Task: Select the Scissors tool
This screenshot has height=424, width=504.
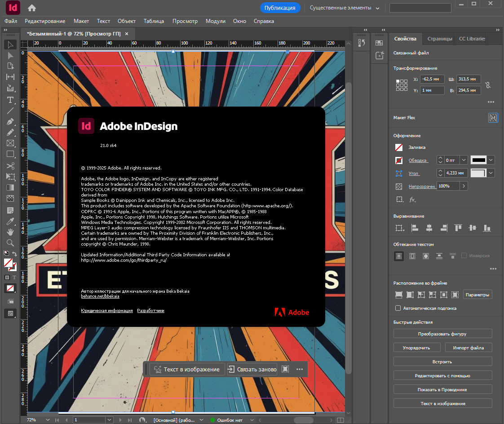Action: coord(10,166)
